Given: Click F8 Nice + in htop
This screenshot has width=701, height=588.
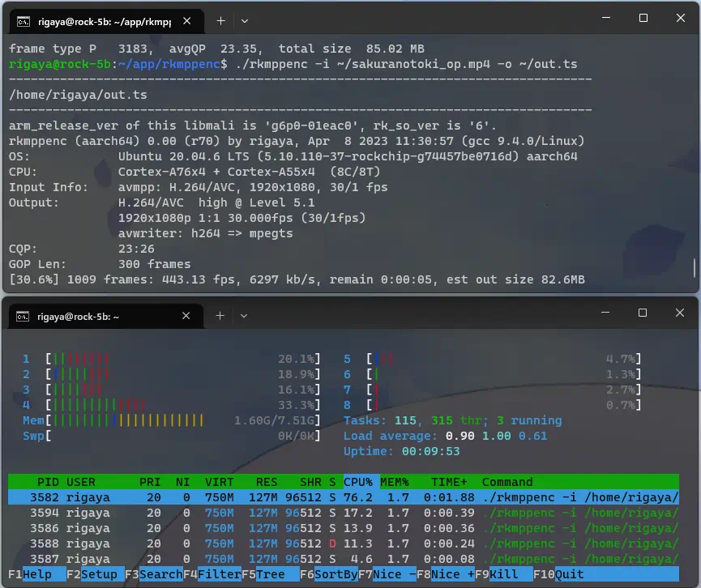Looking at the screenshot, I should (x=446, y=574).
